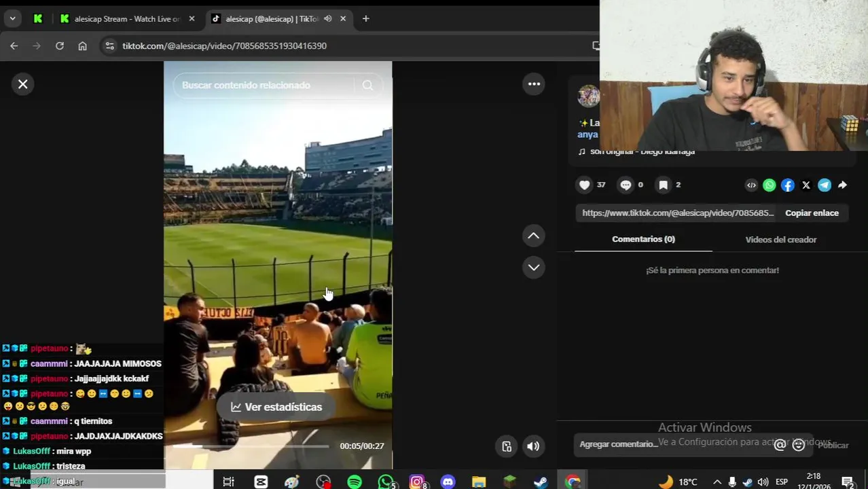The image size is (868, 489).
Task: Open the pinned Kick tab
Action: coord(38,19)
